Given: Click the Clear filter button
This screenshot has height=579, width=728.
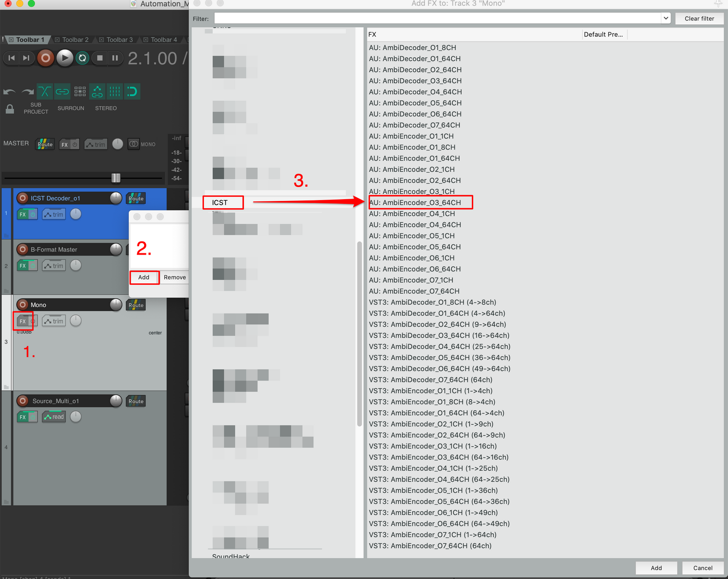Looking at the screenshot, I should (x=699, y=19).
